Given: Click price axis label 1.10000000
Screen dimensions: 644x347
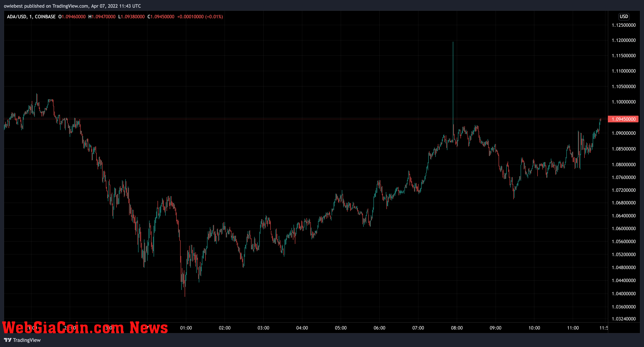Looking at the screenshot, I should tap(624, 102).
